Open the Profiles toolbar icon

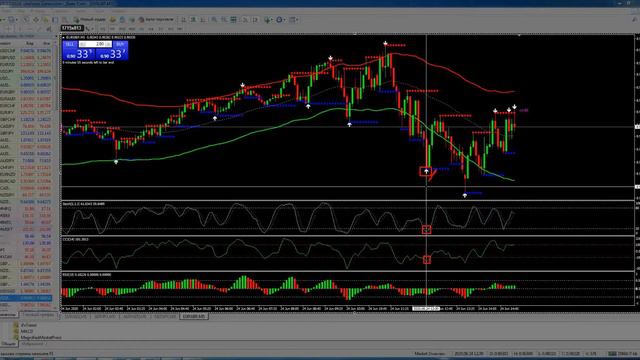[13, 20]
